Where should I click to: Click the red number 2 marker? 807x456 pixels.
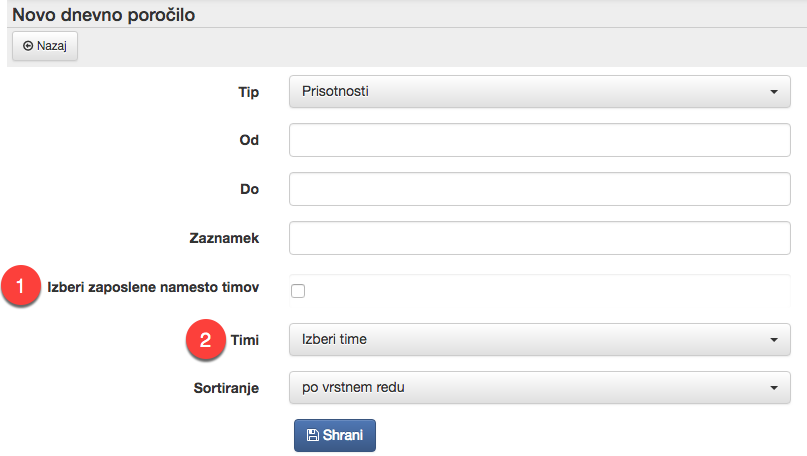pyautogui.click(x=205, y=339)
